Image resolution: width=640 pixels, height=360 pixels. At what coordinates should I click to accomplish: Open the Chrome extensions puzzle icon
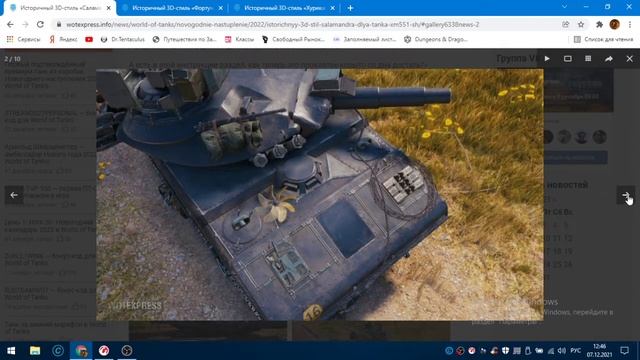(599, 24)
